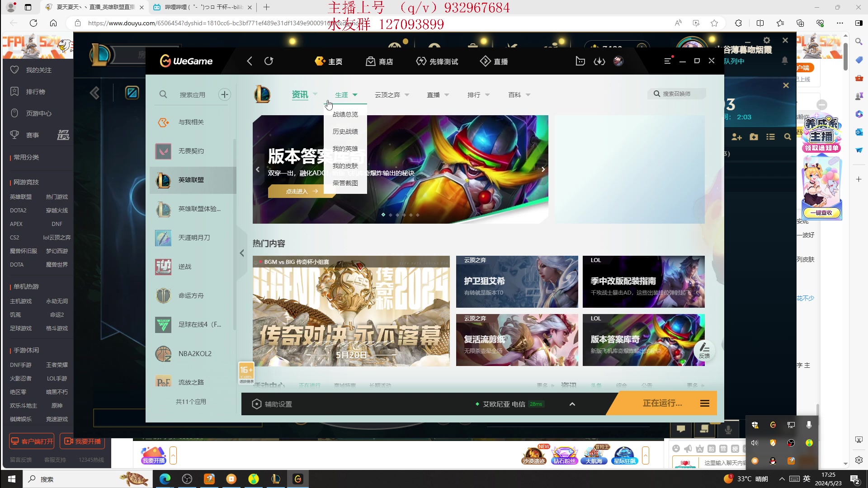Open Windows Start menu
868x488 pixels.
(x=12, y=479)
